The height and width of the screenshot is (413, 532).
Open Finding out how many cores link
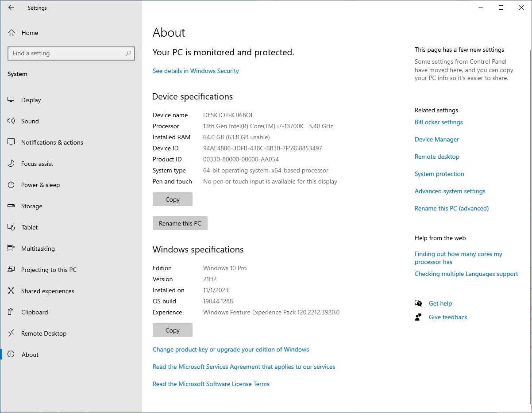click(459, 258)
